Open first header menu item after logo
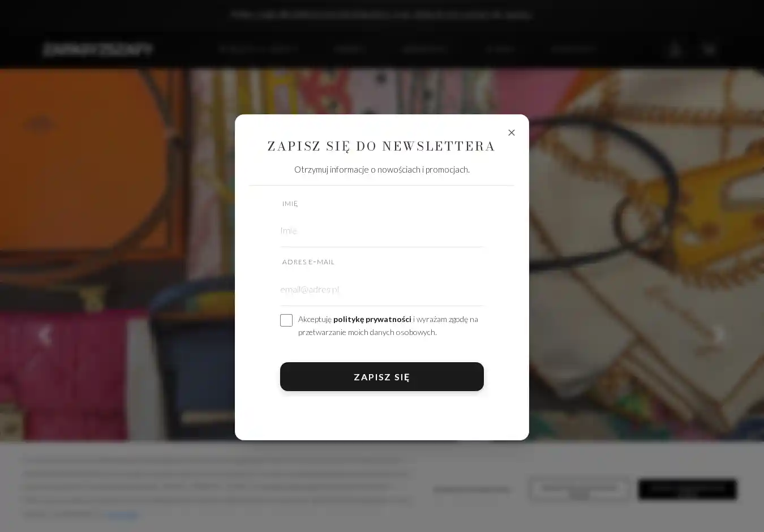This screenshot has height=532, width=764. pyautogui.click(x=259, y=49)
